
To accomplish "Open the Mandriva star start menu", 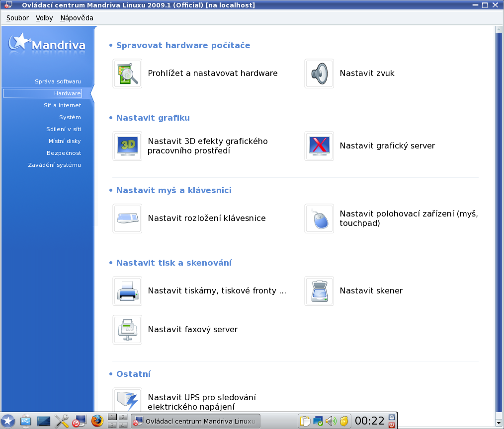I will pyautogui.click(x=8, y=421).
